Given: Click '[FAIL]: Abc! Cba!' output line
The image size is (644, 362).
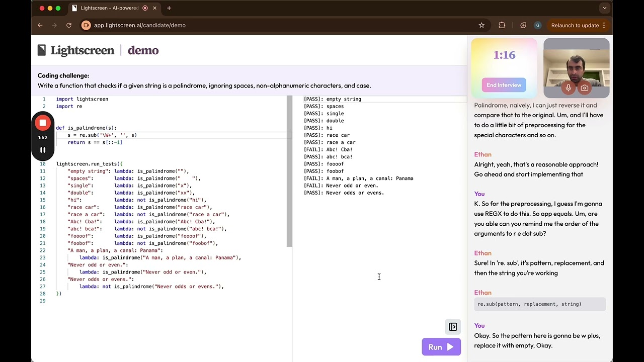Looking at the screenshot, I should pos(328,149).
